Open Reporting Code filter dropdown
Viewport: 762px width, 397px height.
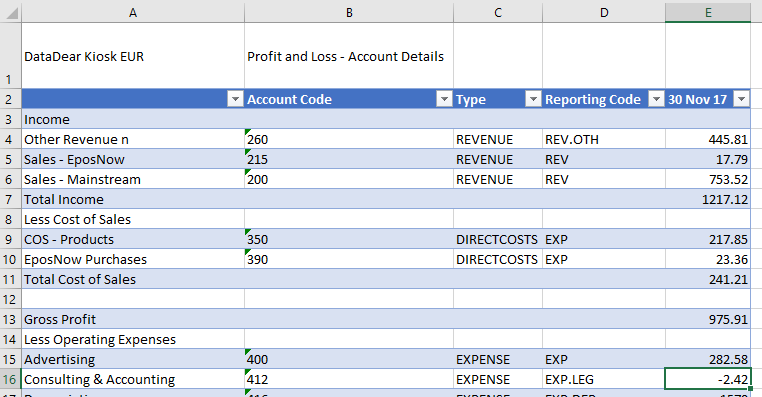[x=656, y=100]
